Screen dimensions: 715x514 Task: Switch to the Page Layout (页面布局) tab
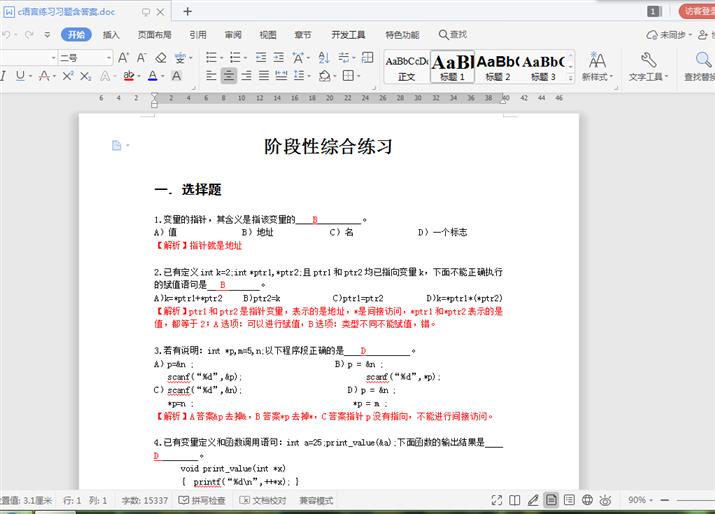click(x=154, y=34)
